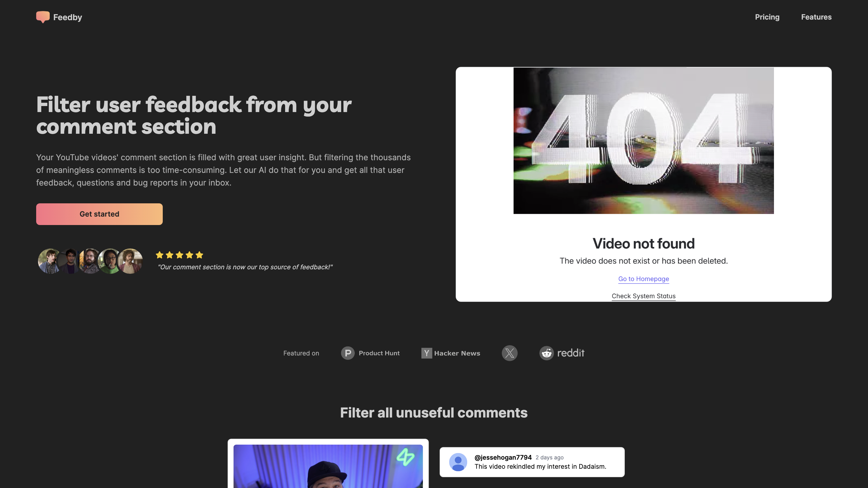Select the @jessehogan7794 username in comment card

click(x=503, y=457)
